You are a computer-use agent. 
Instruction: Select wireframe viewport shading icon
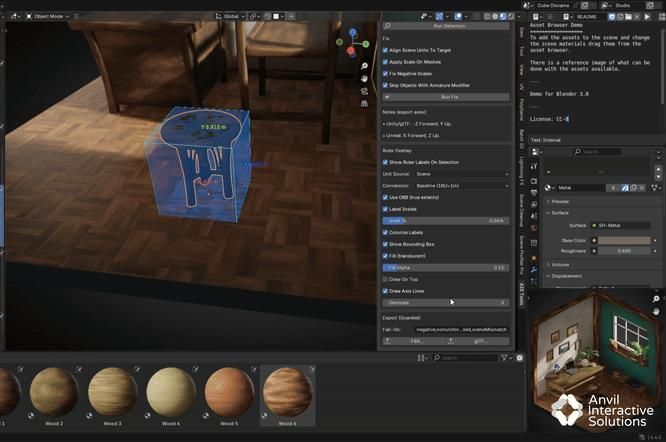click(x=487, y=17)
